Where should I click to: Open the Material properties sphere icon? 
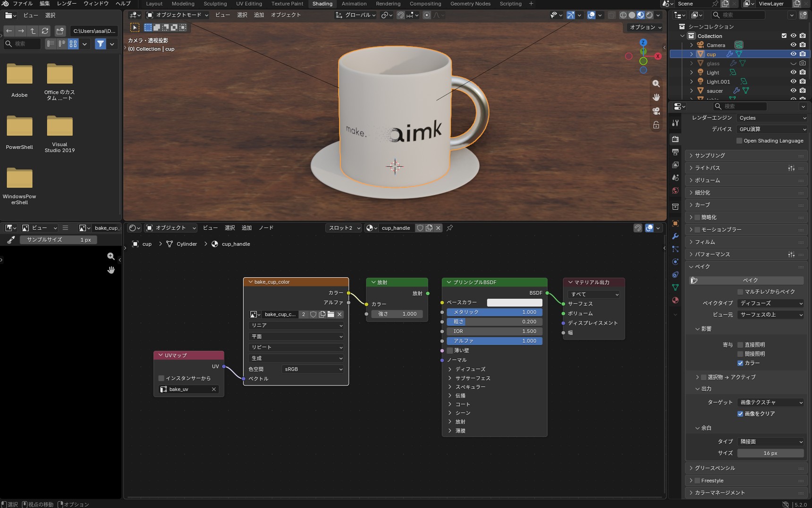tap(676, 300)
